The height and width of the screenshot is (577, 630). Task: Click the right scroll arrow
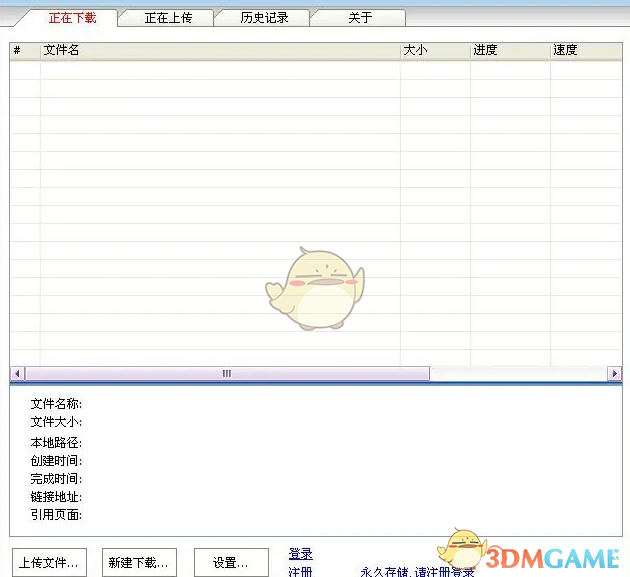614,374
